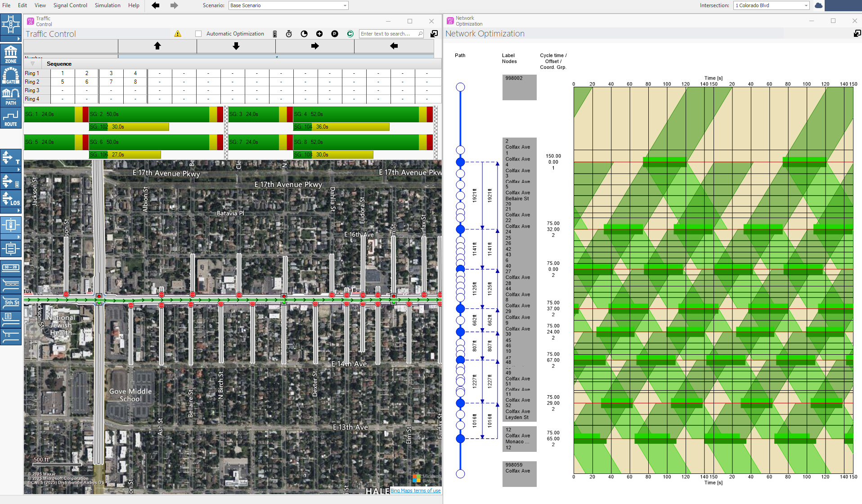Click the LOS movement icon

(x=11, y=199)
